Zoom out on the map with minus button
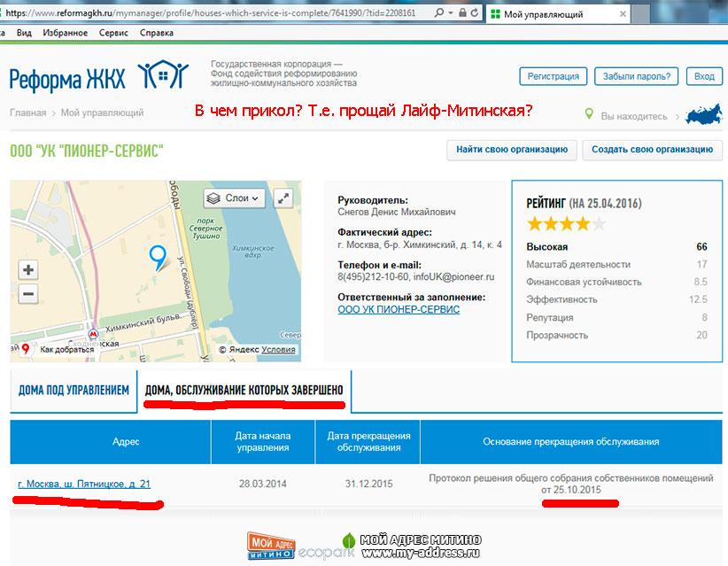Image resolution: width=728 pixels, height=566 pixels. point(27,294)
